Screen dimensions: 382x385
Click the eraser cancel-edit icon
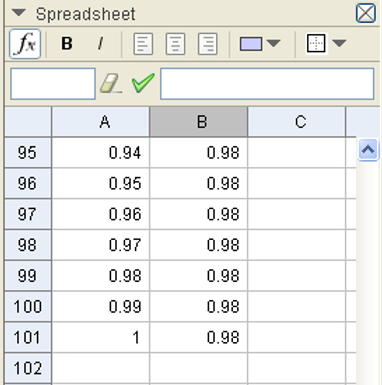[111, 84]
